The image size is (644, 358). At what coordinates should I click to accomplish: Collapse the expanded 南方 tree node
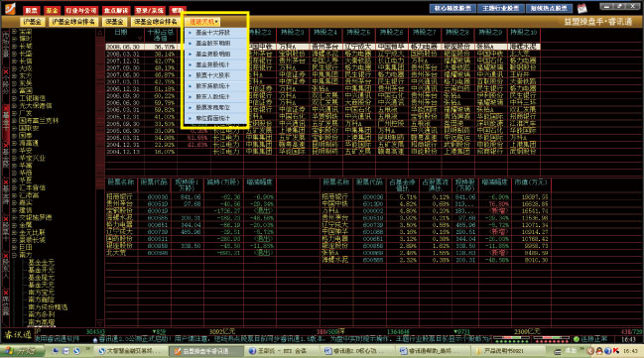[x=14, y=255]
